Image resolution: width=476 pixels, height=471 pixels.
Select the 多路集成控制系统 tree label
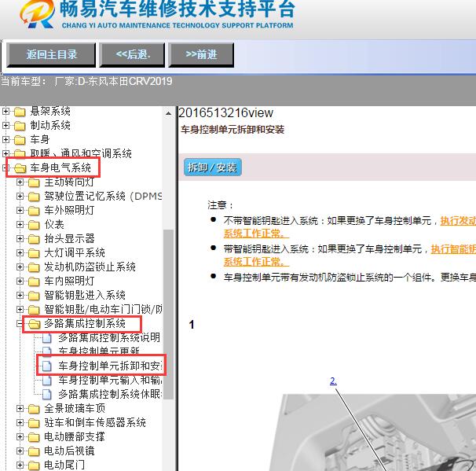tap(85, 324)
